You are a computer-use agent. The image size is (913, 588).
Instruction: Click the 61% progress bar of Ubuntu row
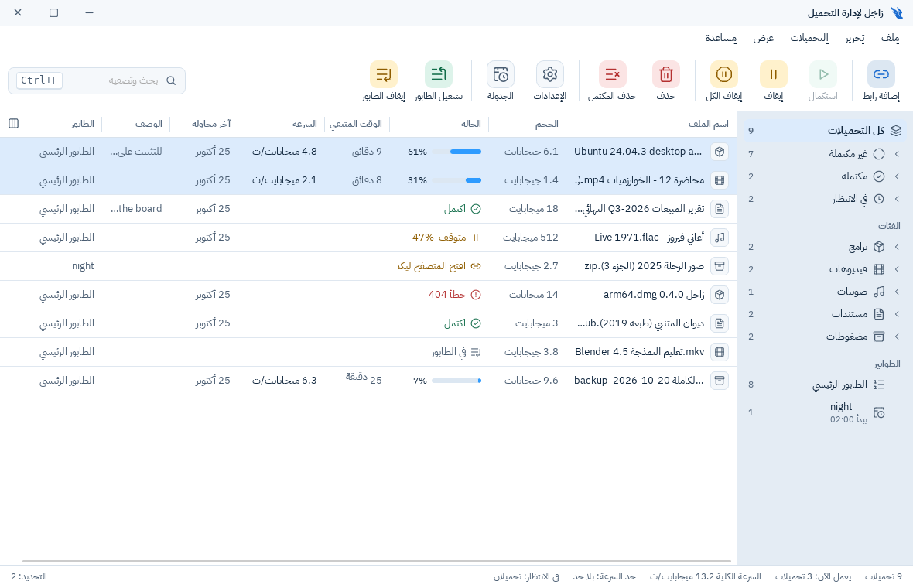[456, 152]
